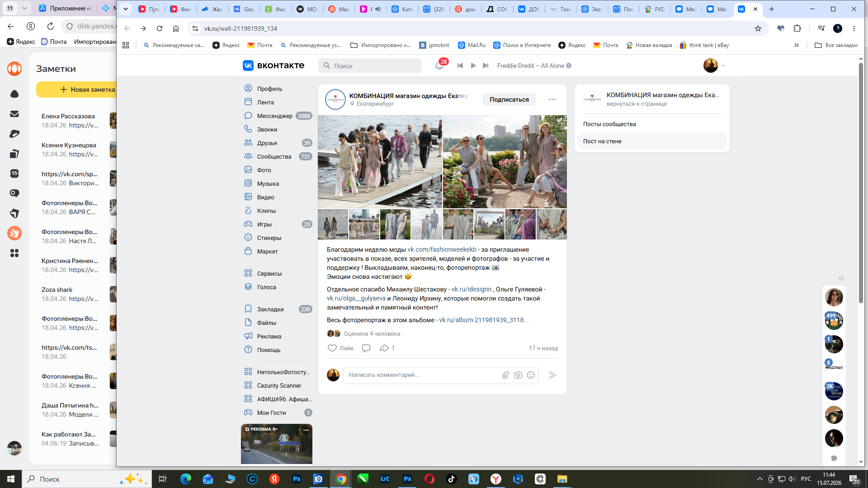868x488 pixels.
Task: Open the large garden group photo
Action: pyautogui.click(x=505, y=162)
